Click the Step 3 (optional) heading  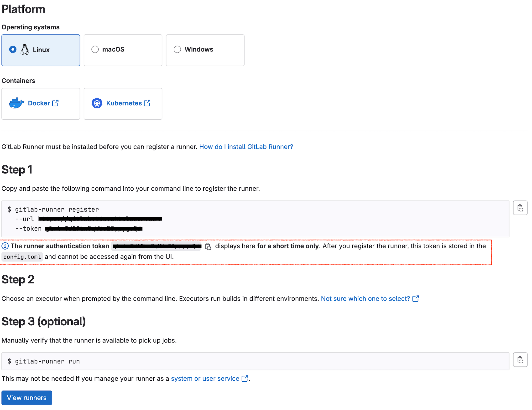pyautogui.click(x=44, y=321)
